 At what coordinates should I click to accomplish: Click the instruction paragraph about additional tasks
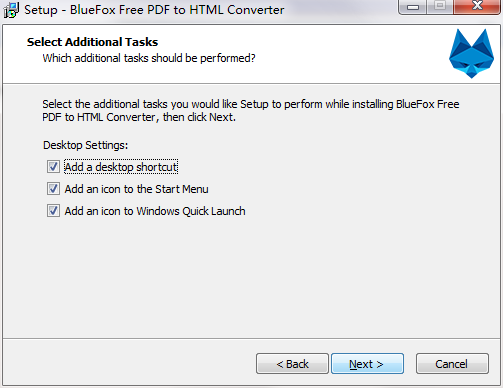tap(251, 111)
